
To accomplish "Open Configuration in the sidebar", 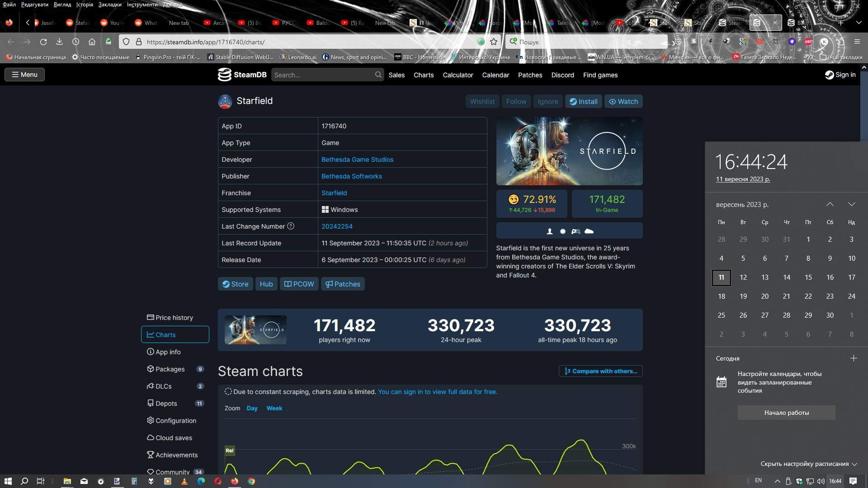I will tap(175, 421).
